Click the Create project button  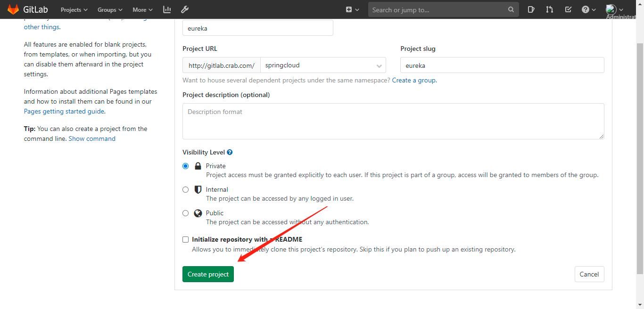pyautogui.click(x=208, y=274)
